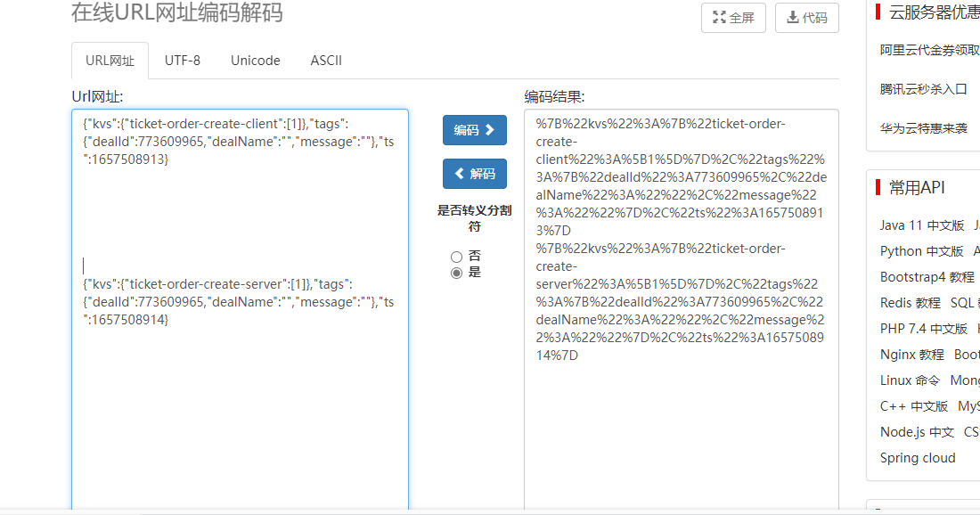This screenshot has width=980, height=515.
Task: Open the 华为云特惠来袭 link
Action: click(923, 128)
